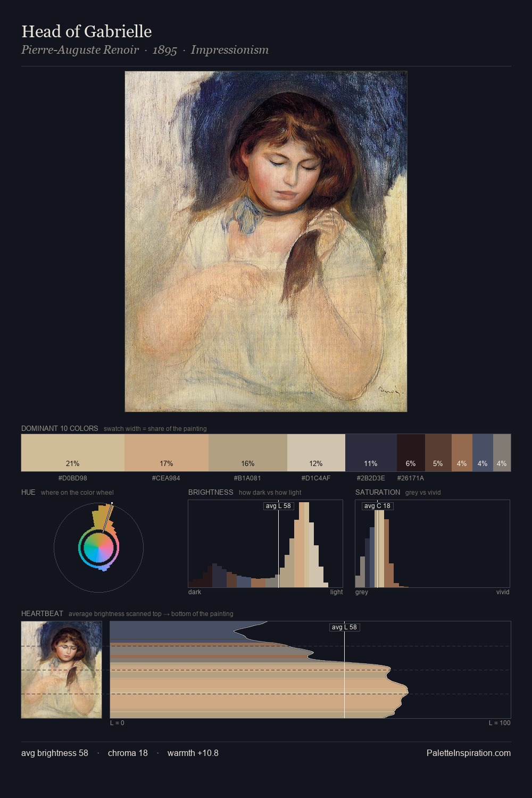This screenshot has height=798, width=532.
Task: Click the 'L = 0' axis label
Action: point(117,723)
